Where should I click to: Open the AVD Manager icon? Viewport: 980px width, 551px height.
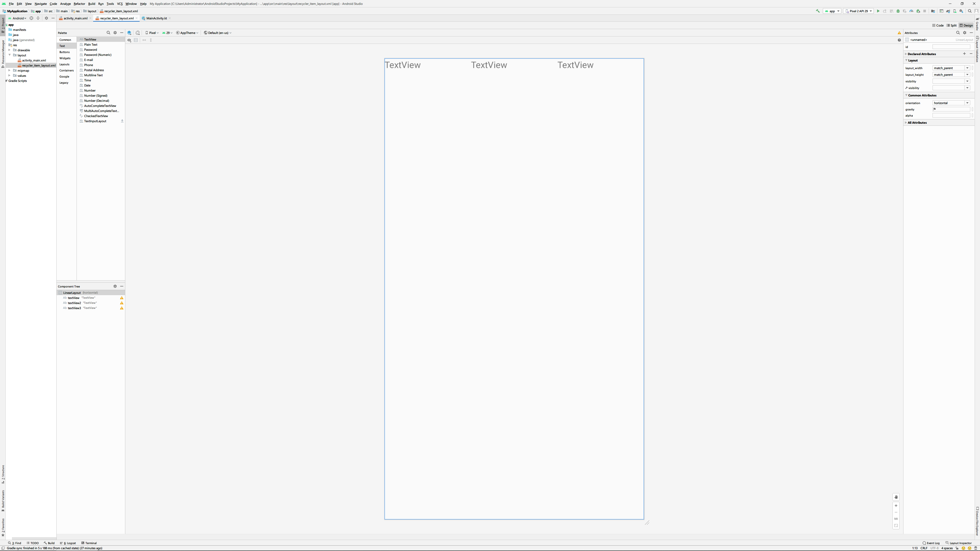[955, 11]
